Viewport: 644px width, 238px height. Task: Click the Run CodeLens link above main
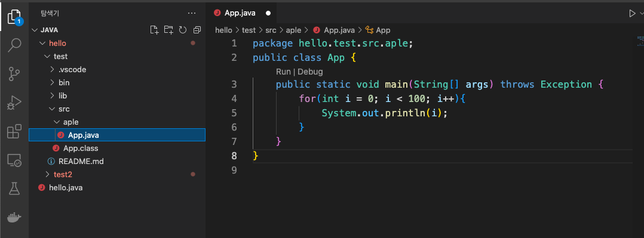click(283, 72)
